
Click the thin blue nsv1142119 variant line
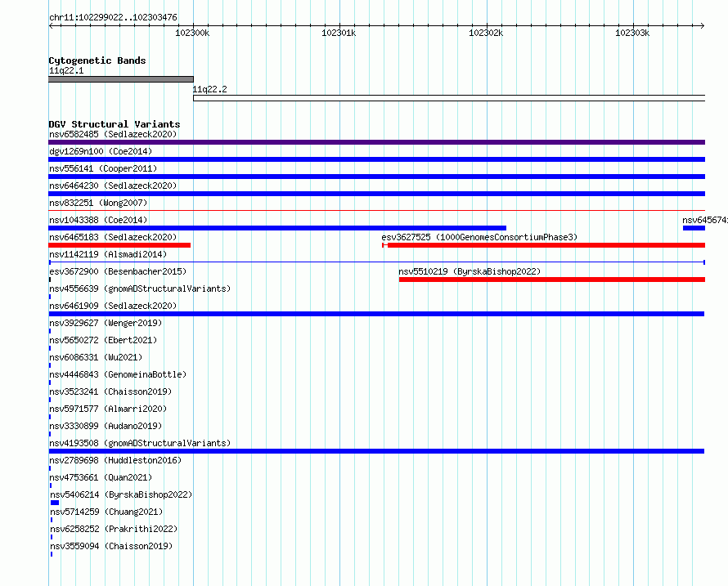(376, 262)
